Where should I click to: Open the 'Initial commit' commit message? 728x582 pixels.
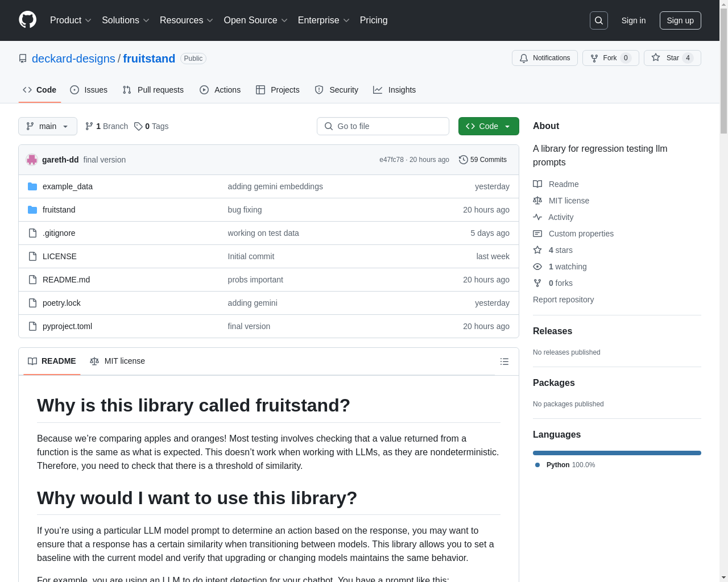pyautogui.click(x=251, y=256)
